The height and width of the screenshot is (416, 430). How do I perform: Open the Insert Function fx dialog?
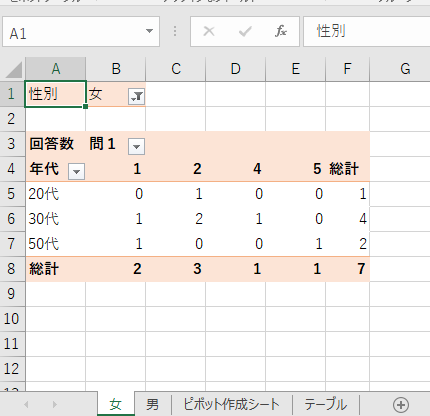tap(281, 31)
